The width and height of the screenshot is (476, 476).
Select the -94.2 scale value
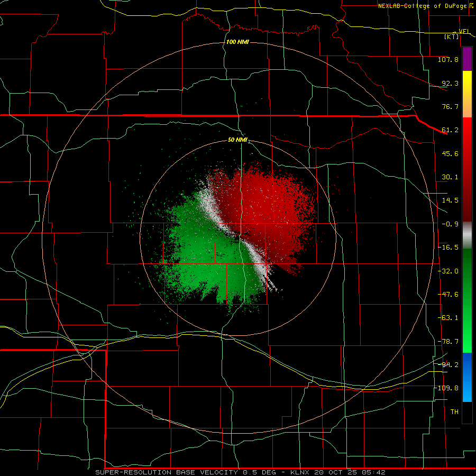click(x=448, y=364)
